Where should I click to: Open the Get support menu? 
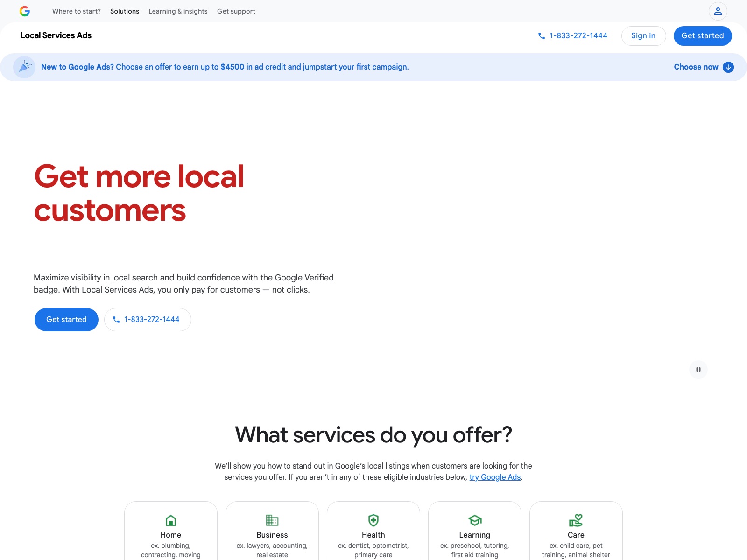(236, 11)
